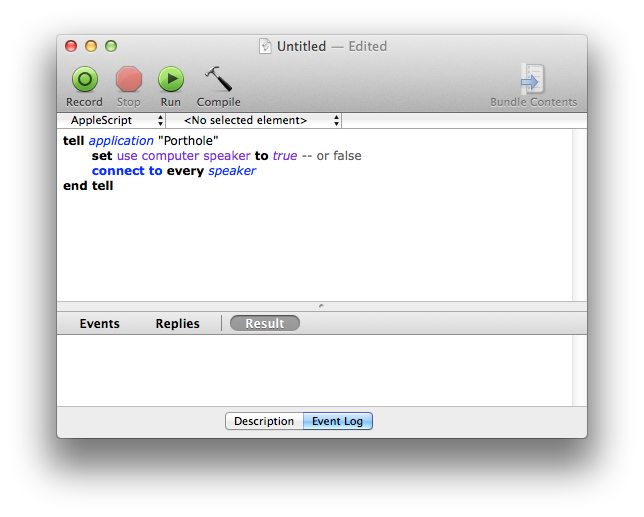Switch to the Replies tab
The height and width of the screenshot is (517, 644).
point(177,324)
